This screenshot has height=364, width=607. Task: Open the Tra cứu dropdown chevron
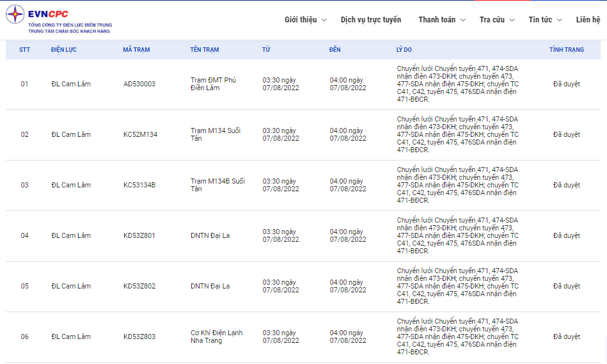tap(512, 20)
